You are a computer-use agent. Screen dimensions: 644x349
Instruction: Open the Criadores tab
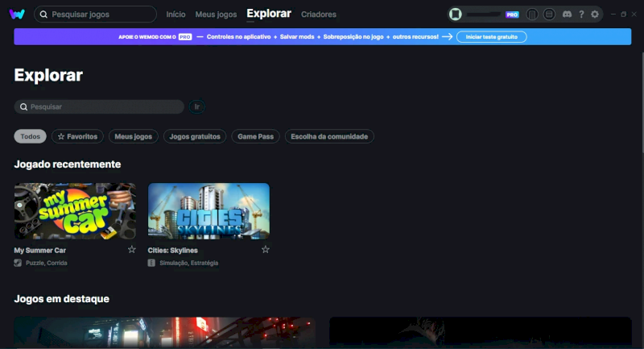tap(319, 15)
